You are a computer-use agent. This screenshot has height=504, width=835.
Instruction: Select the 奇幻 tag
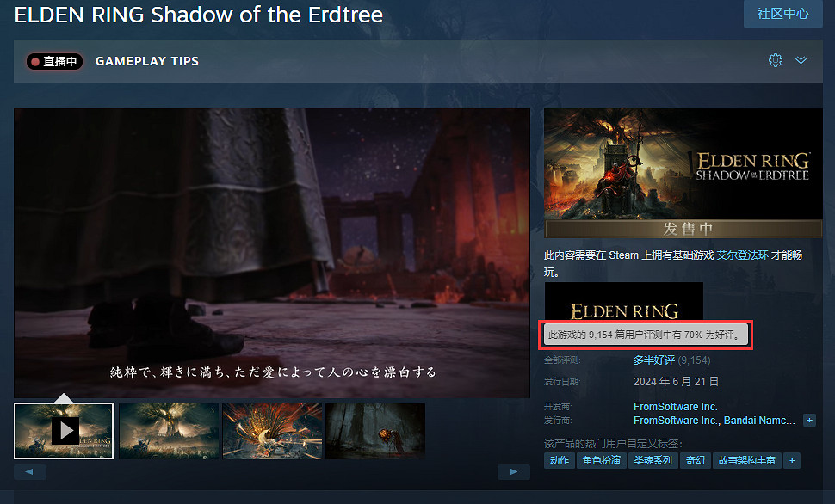[x=695, y=461]
